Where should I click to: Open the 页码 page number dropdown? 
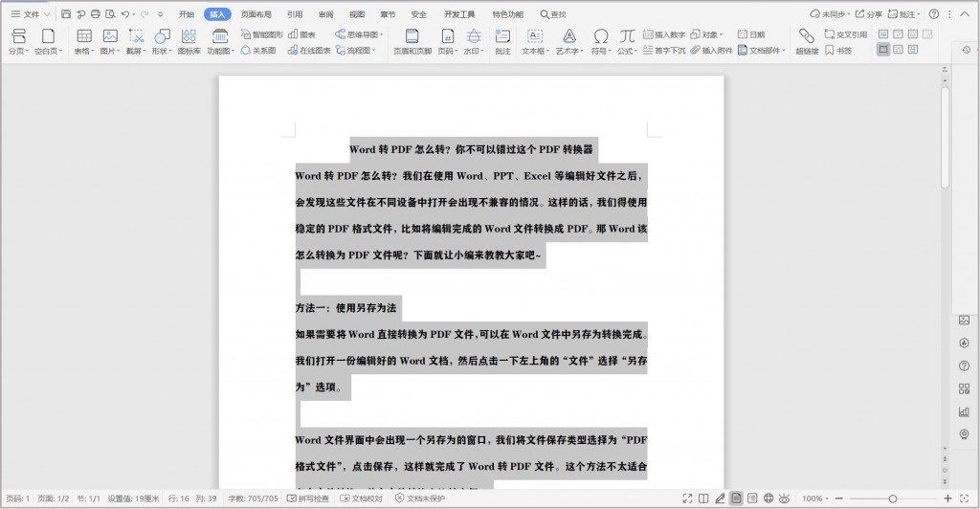click(448, 51)
